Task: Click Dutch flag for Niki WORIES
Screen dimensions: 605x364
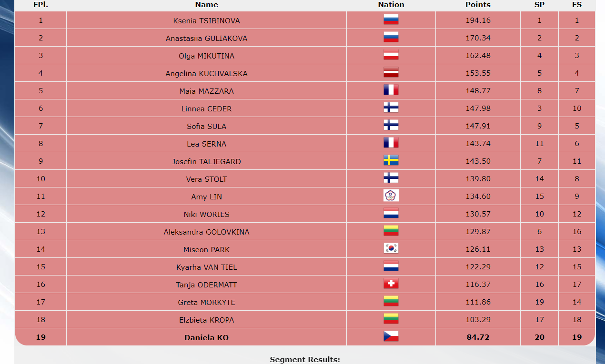Action: pos(391,213)
